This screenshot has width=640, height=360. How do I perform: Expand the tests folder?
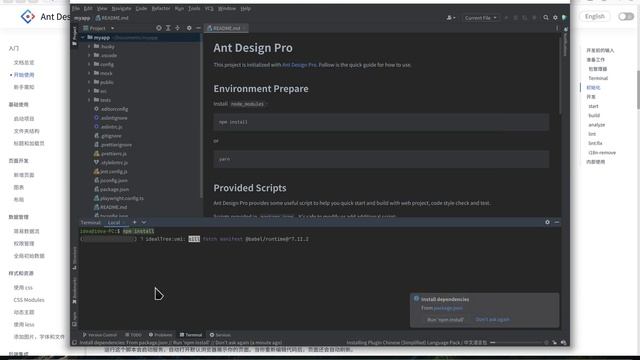tap(89, 100)
